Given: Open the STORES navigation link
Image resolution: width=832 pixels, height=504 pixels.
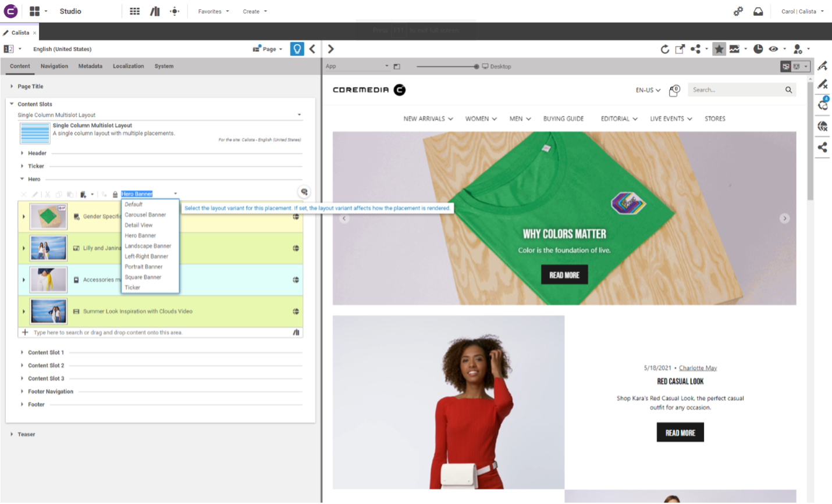Looking at the screenshot, I should pos(715,119).
